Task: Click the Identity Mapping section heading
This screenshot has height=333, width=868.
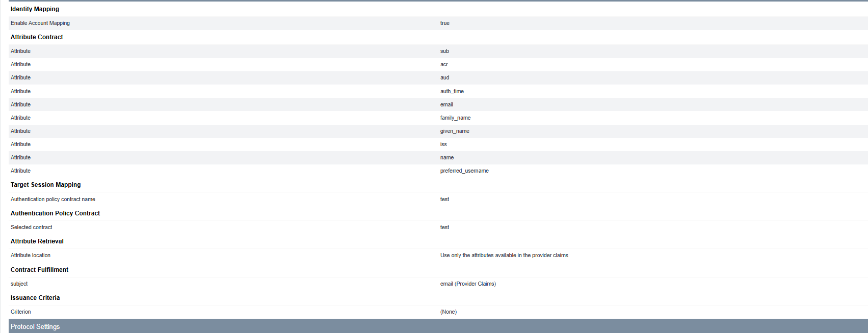Action: pos(35,9)
